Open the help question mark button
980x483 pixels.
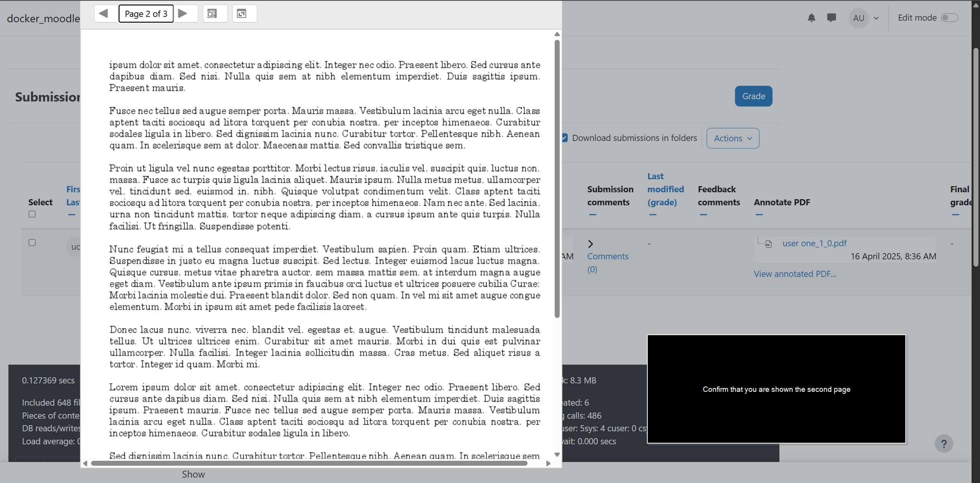[x=944, y=444]
